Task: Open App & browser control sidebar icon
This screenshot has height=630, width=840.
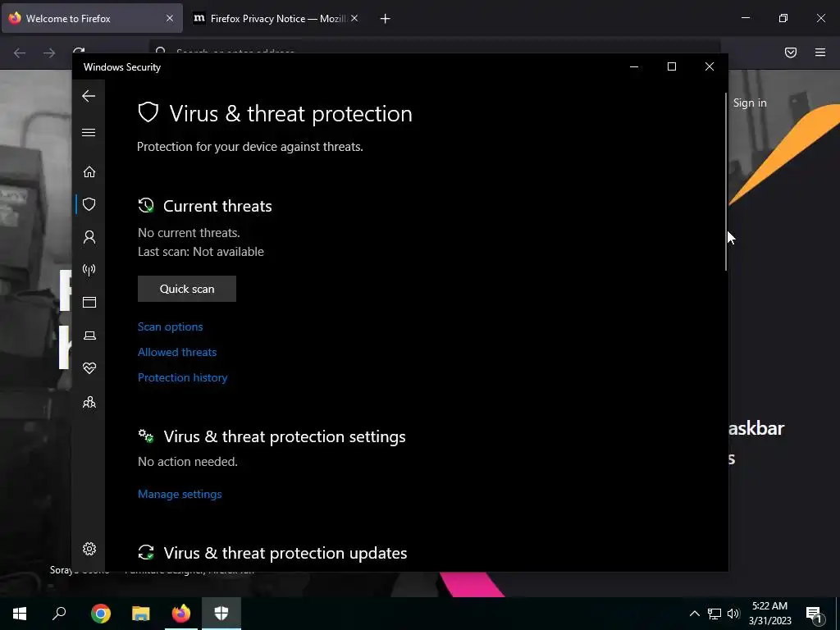Action: [x=89, y=302]
